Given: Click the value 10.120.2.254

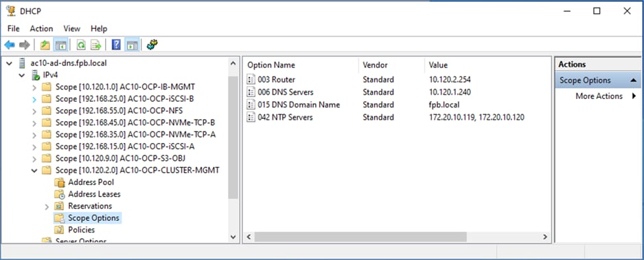Looking at the screenshot, I should 449,79.
